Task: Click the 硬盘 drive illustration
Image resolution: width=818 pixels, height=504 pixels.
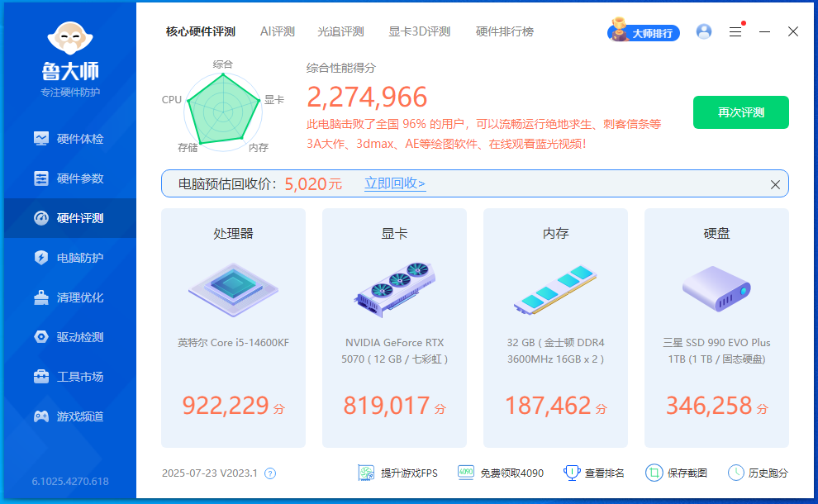Action: point(717,288)
